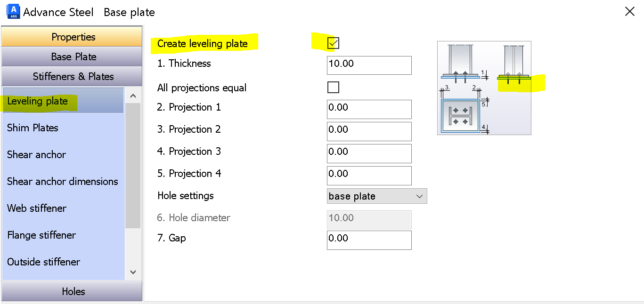This screenshot has height=304, width=644.
Task: Open the Stiffeners & Plates section
Action: (x=72, y=76)
